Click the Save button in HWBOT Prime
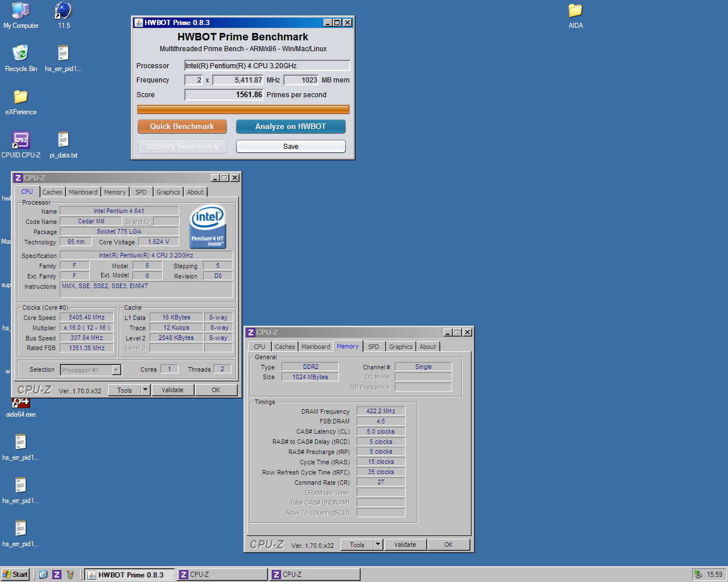This screenshot has width=728, height=582. point(291,146)
